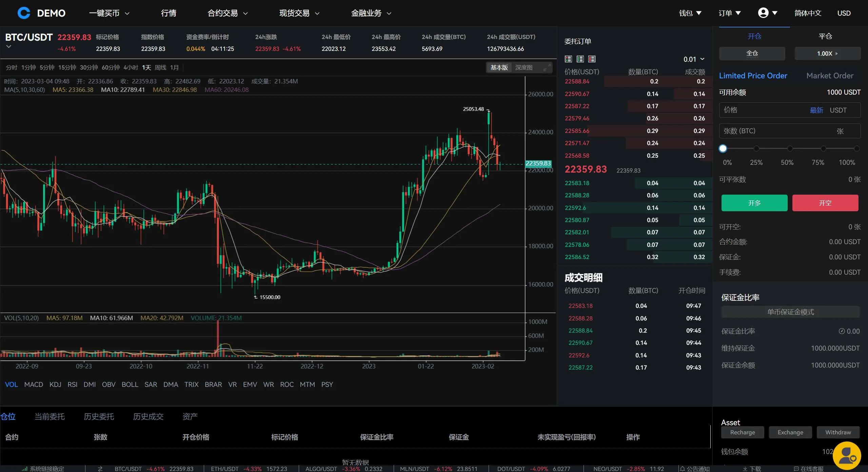Set position slider to 50% mark
868x472 pixels.
[x=790, y=149]
